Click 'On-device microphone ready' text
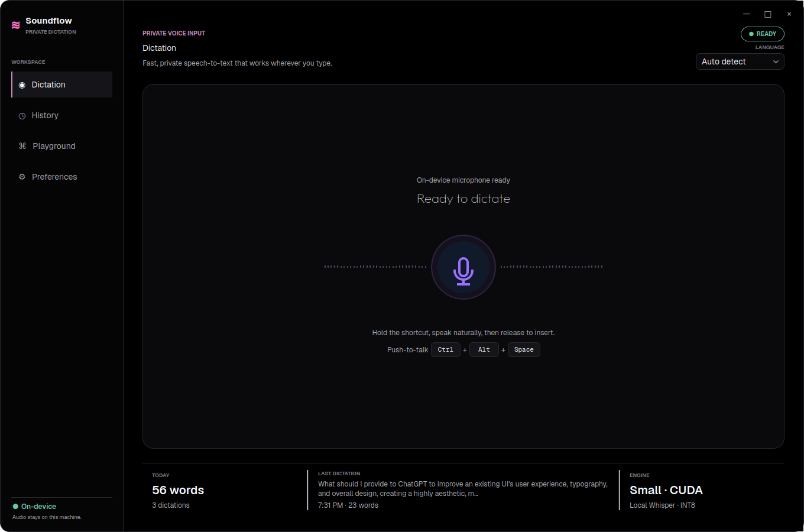804x532 pixels. (x=463, y=180)
